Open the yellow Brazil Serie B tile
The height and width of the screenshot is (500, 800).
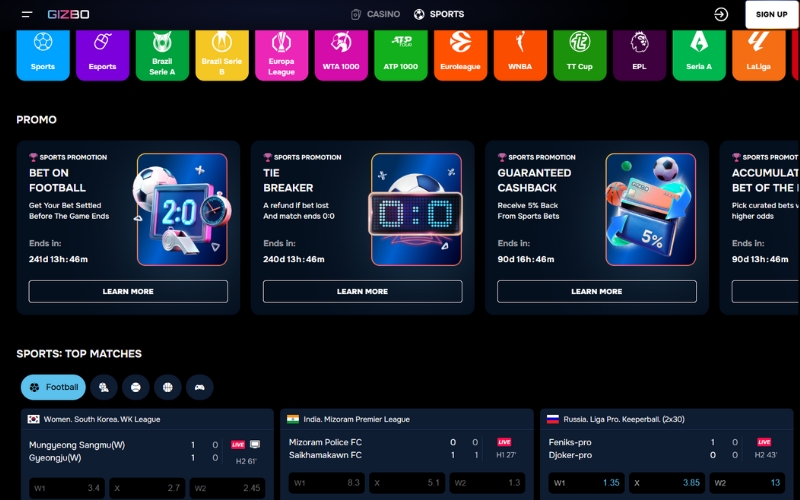[222, 55]
